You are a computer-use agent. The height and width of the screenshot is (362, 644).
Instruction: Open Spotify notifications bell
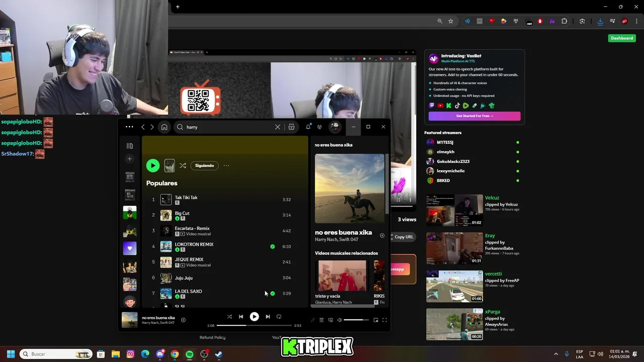[x=308, y=127]
